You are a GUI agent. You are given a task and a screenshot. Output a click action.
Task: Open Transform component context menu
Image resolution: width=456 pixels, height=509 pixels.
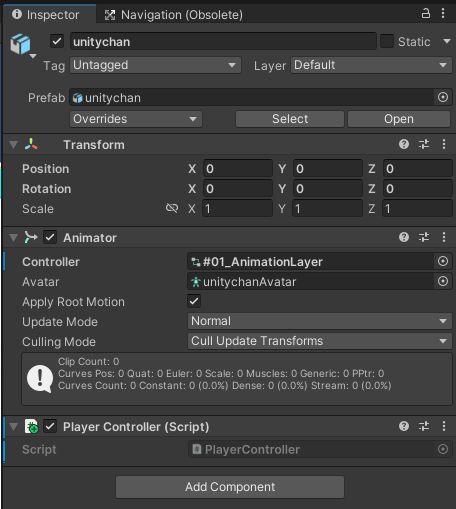pos(444,144)
